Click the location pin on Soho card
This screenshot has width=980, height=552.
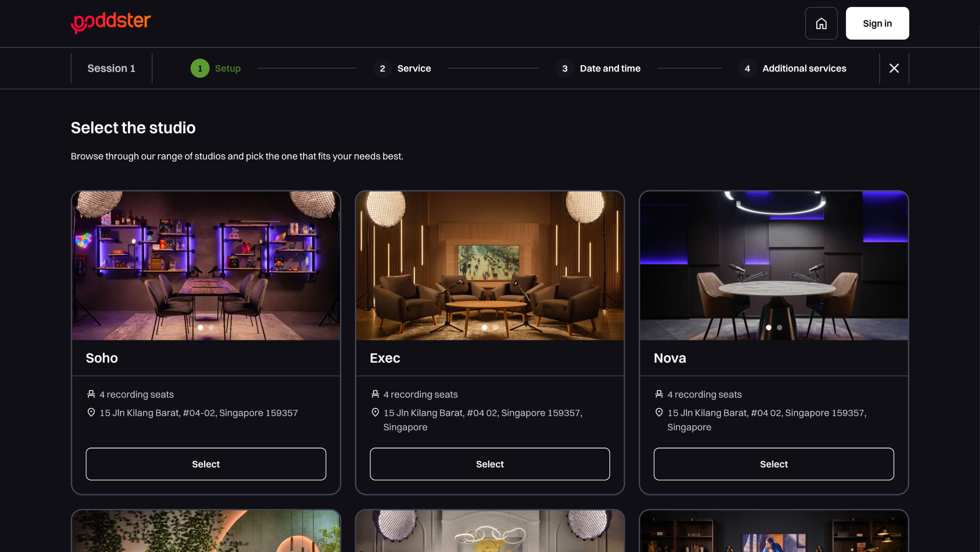coord(91,412)
